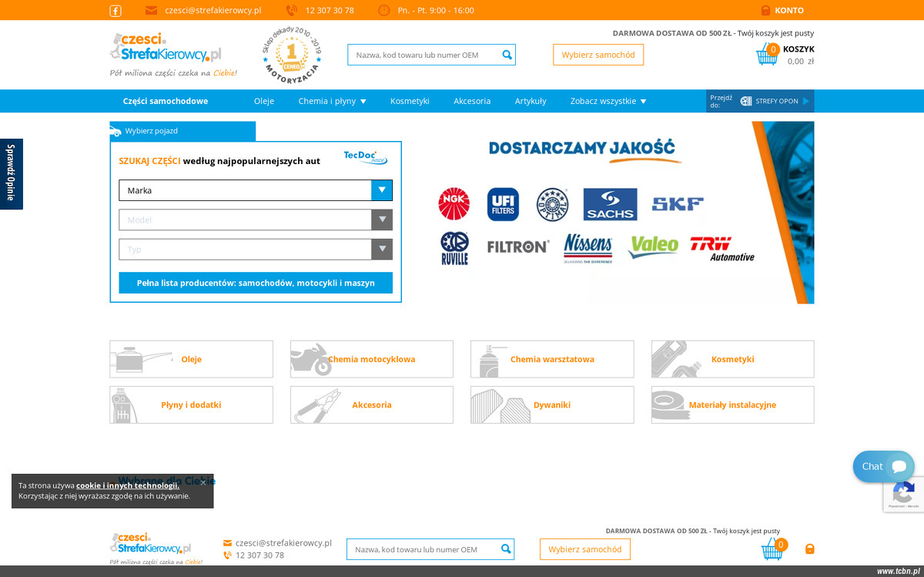Click the envelope icon in top bar
Viewport: 924px width, 577px height.
tap(151, 11)
